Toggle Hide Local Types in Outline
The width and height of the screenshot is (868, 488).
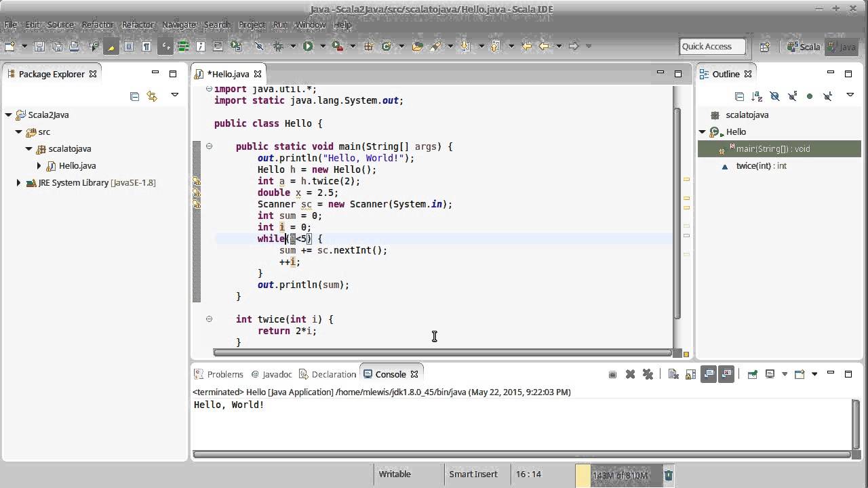click(x=827, y=96)
